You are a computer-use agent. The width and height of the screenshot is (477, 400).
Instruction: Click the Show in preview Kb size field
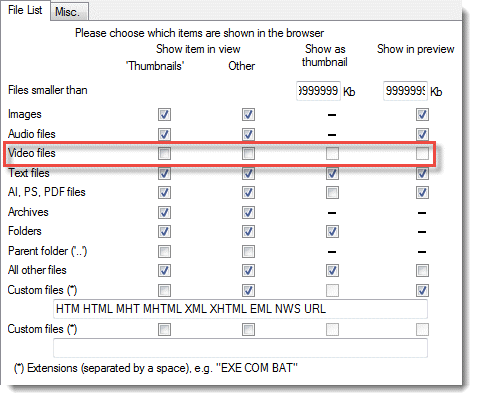[x=405, y=91]
